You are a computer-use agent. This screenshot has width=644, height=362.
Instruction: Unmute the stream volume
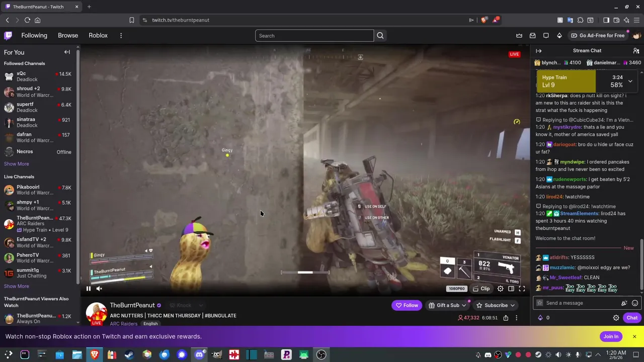99,289
